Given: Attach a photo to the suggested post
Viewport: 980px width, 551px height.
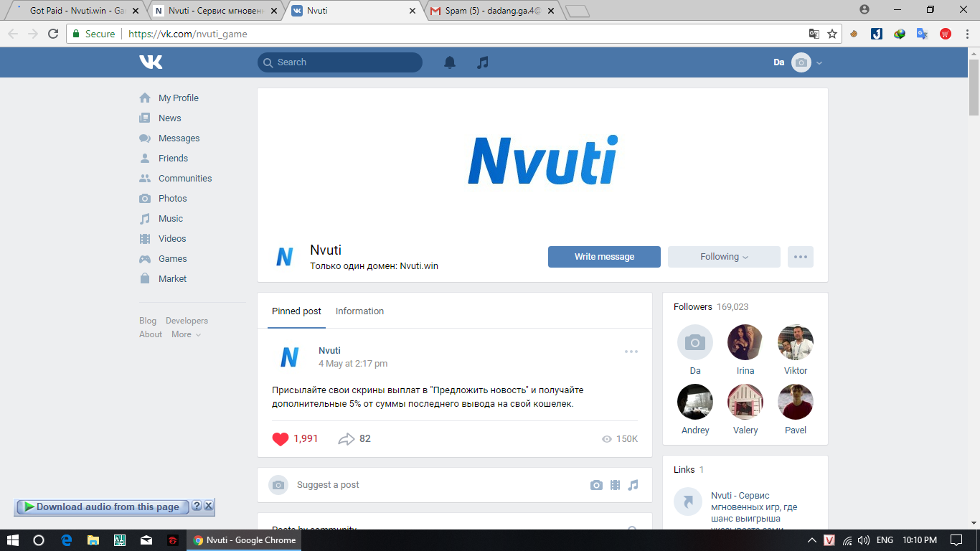Looking at the screenshot, I should [596, 485].
